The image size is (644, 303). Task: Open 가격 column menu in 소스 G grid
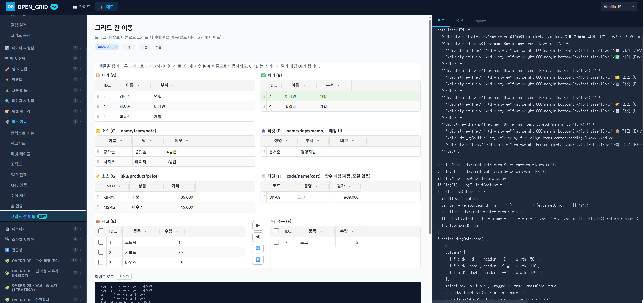pos(184,186)
